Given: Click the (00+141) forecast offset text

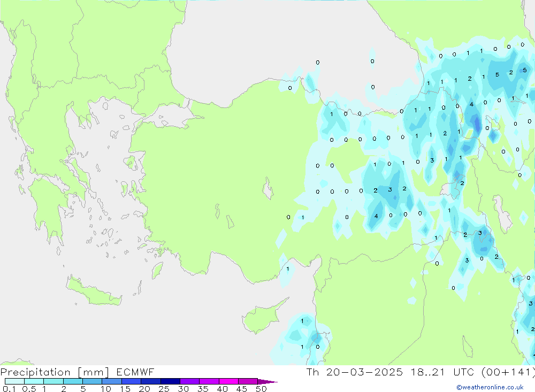Looking at the screenshot, I should (509, 372).
